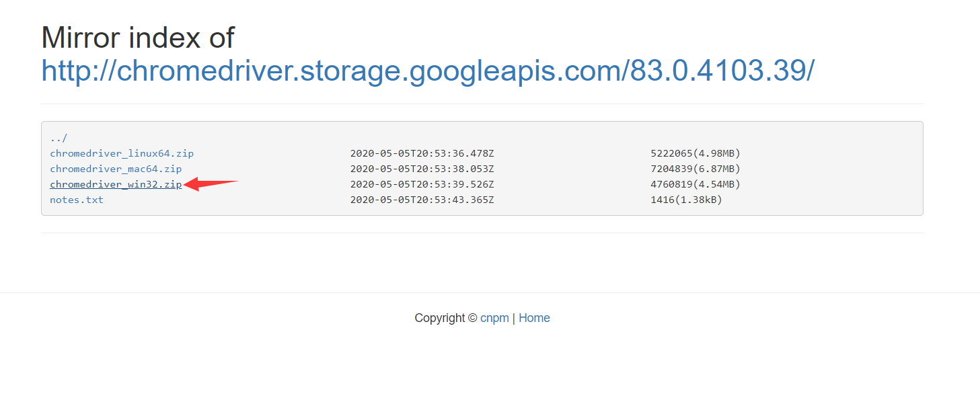Open the chromedriver.storage.googleapis.com header URL link
Screen dimensions: 980x404
[428, 71]
